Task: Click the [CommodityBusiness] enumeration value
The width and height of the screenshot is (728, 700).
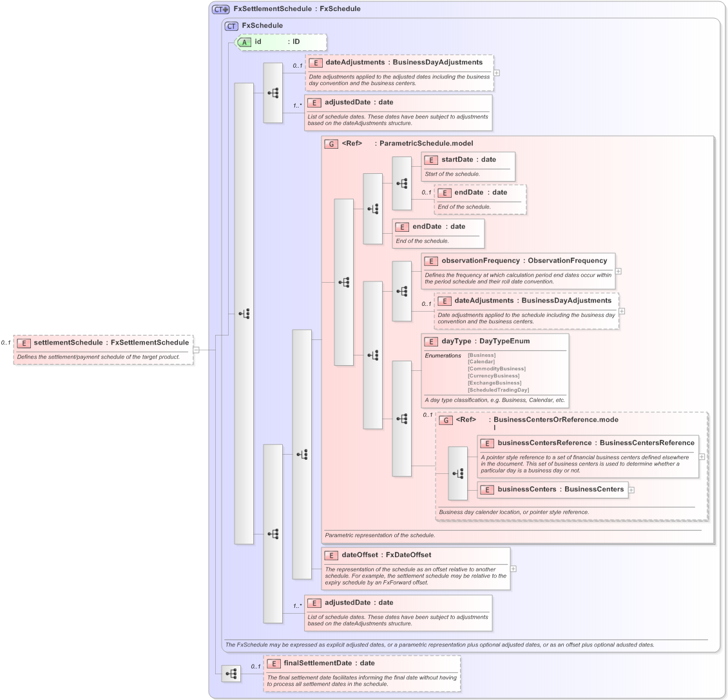Action: point(496,368)
